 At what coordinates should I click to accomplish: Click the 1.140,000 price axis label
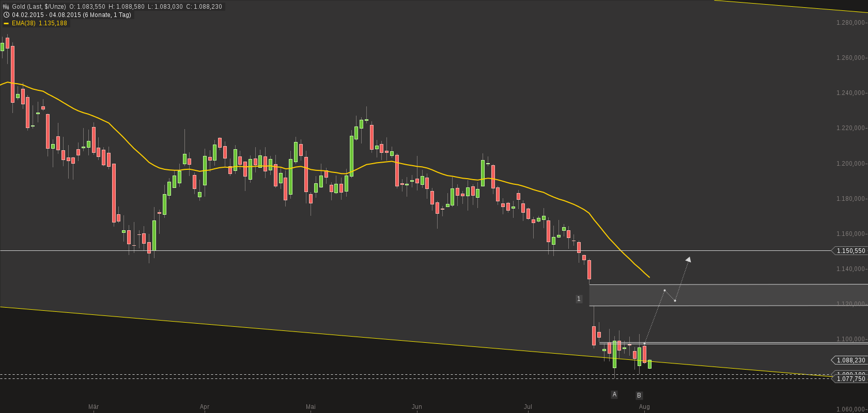[x=850, y=269]
